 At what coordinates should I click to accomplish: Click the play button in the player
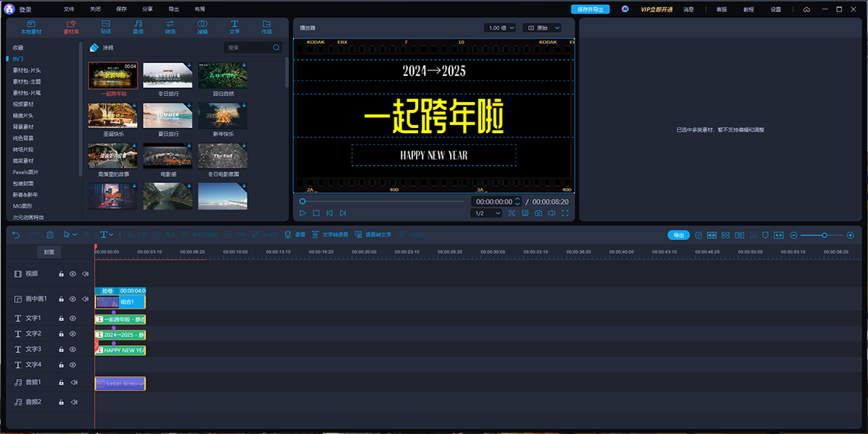(x=303, y=213)
